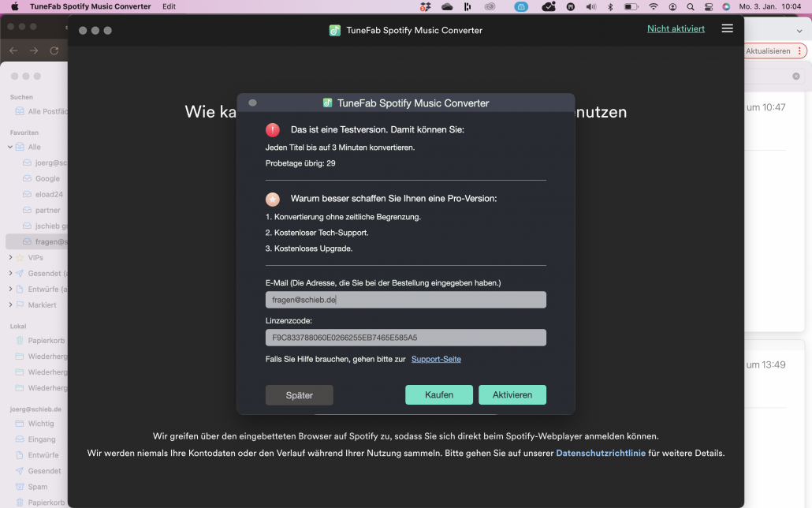Open Creative Cloud menu bar icon
Screen dimensions: 812x508
(490, 7)
